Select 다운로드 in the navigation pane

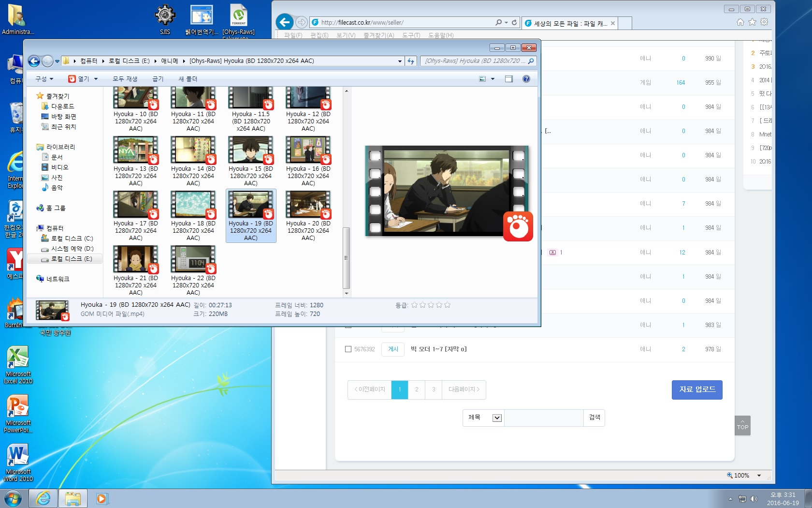coord(63,106)
